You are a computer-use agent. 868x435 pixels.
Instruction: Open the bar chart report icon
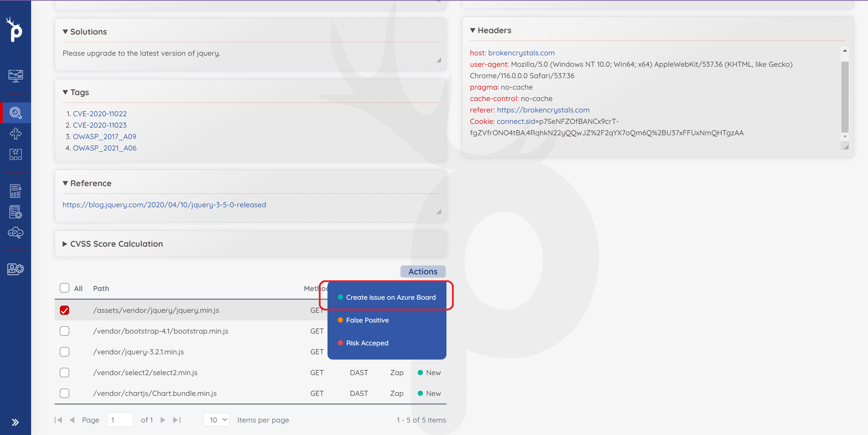16,191
